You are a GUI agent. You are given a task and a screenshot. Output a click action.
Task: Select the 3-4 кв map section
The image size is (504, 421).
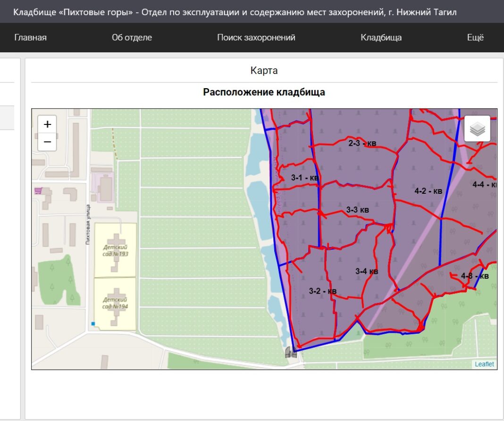(366, 271)
